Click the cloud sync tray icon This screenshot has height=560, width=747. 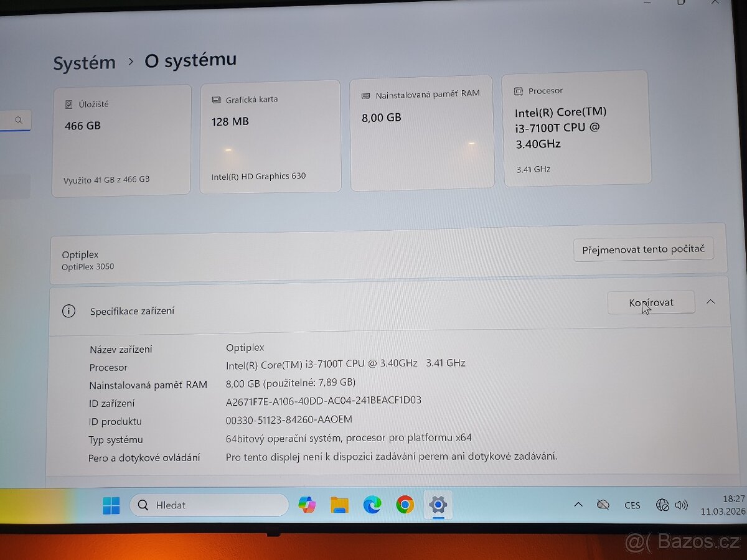point(603,505)
